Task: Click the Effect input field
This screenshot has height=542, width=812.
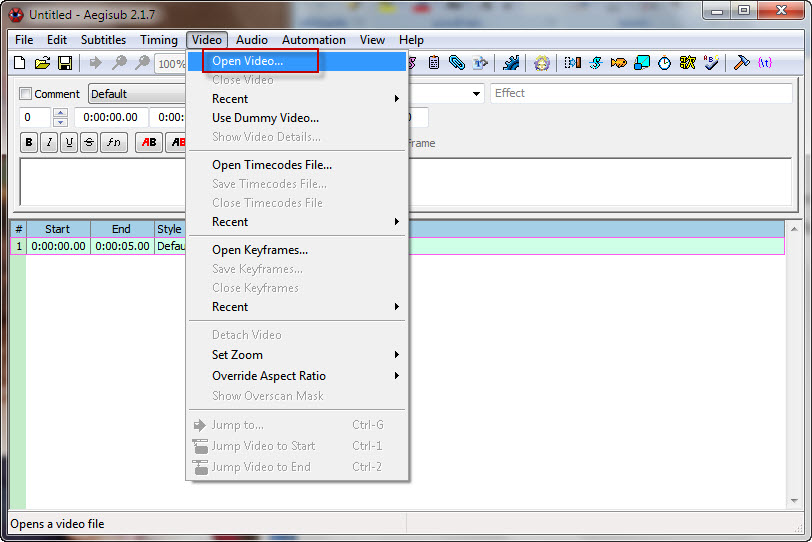Action: coord(641,93)
